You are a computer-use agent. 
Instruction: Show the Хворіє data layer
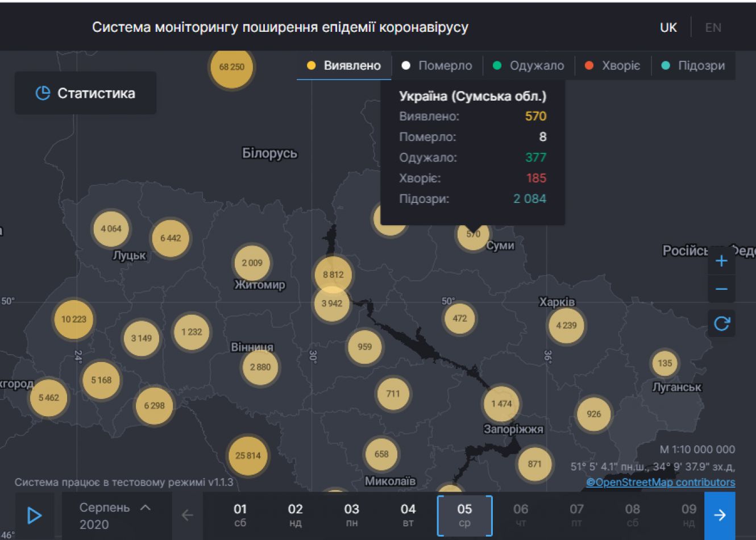coord(612,65)
